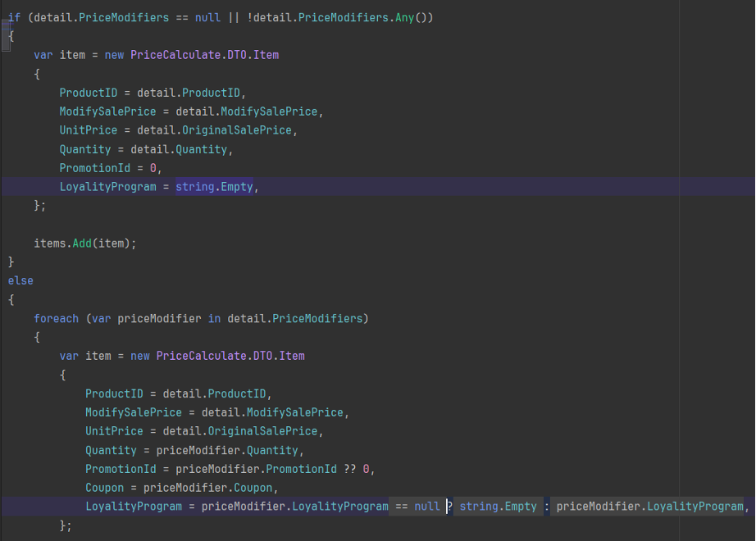Click the final priceModifier.LoyalityProgram after the colon
Viewport: 756px width, 541px height.
[649, 507]
